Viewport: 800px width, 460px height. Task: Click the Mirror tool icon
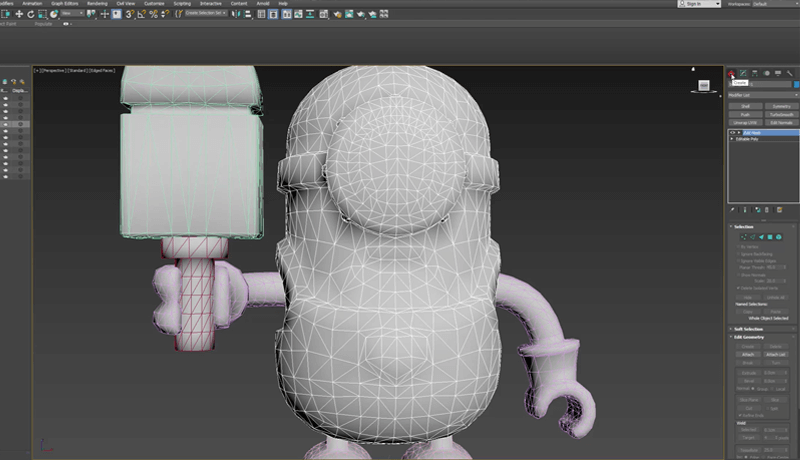(236, 14)
